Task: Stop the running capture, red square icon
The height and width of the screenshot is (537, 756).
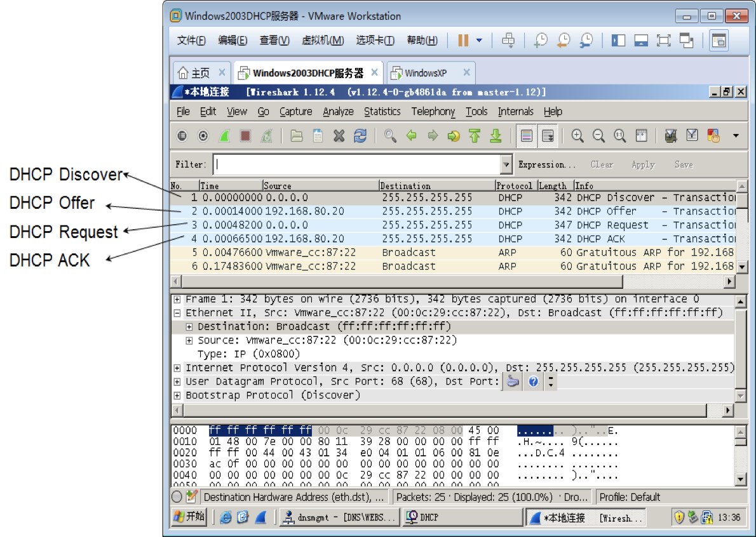Action: (245, 136)
